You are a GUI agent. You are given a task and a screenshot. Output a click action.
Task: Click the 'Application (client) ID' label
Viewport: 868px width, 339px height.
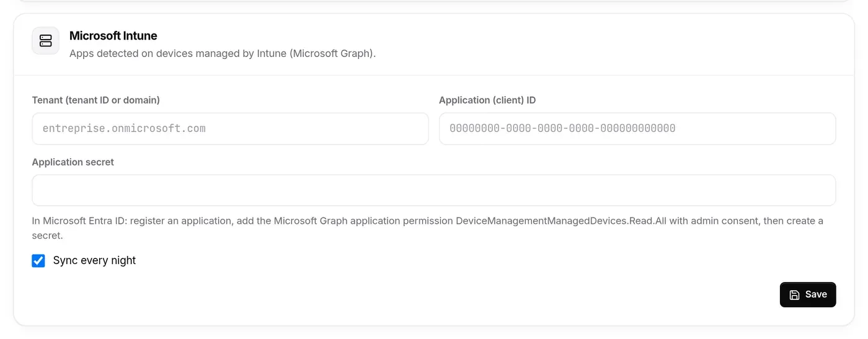[x=487, y=100]
